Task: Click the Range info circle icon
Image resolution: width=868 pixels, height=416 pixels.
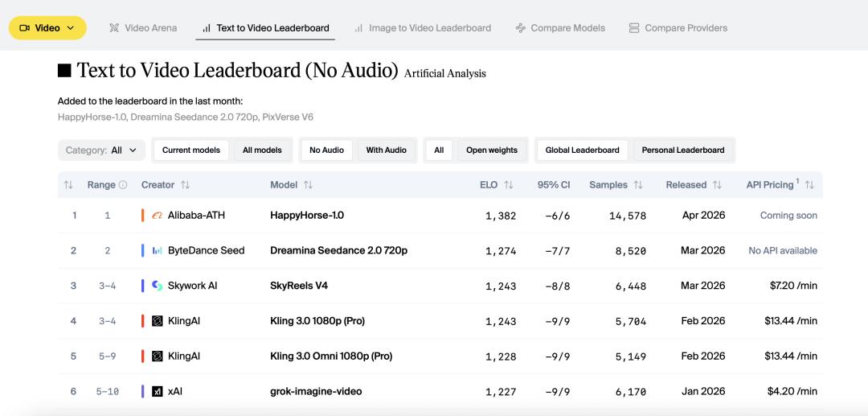Action: (x=123, y=185)
